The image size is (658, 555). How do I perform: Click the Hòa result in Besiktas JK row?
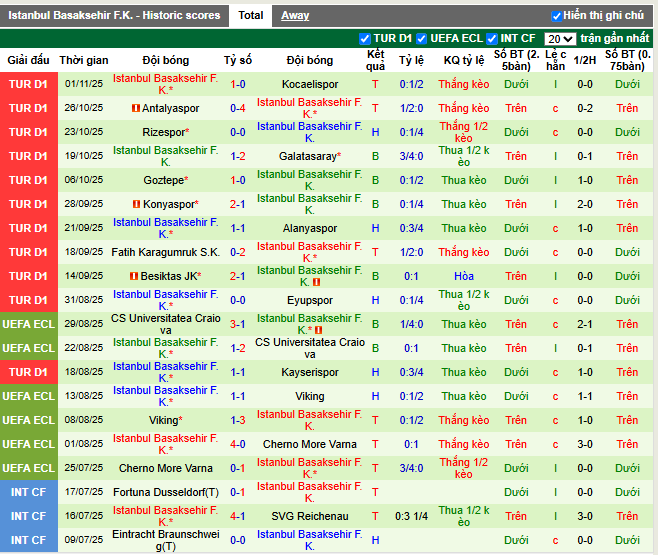(x=464, y=276)
